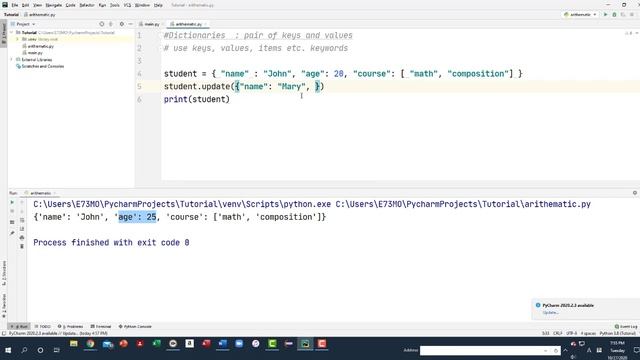The image size is (640, 360).
Task: Click the print icon in Run panel
Action: click(22, 238)
